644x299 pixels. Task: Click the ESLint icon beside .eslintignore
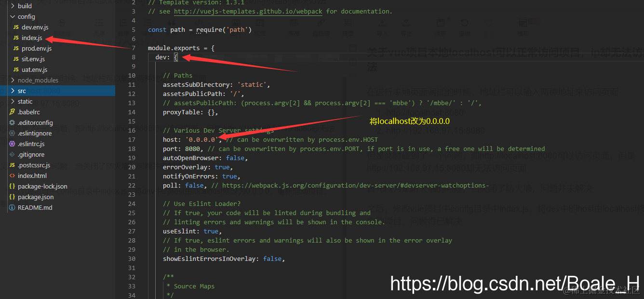13,134
